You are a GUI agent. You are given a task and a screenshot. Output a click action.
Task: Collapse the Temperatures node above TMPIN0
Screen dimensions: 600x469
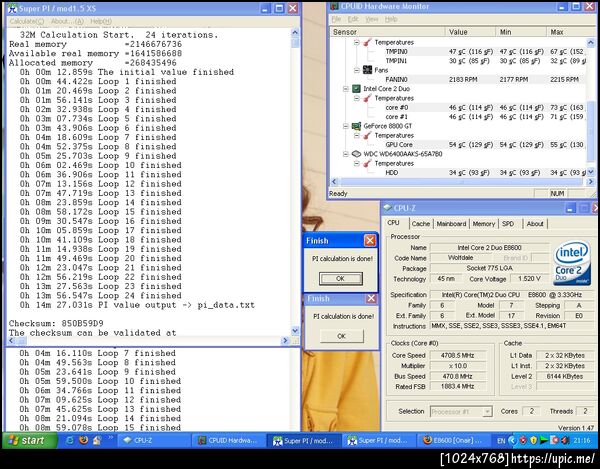tap(357, 42)
